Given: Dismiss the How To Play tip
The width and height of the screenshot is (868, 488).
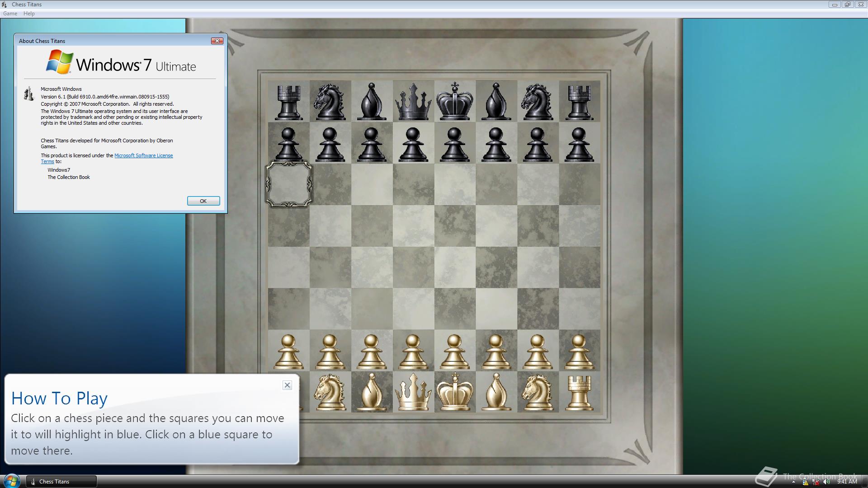Looking at the screenshot, I should [x=287, y=385].
